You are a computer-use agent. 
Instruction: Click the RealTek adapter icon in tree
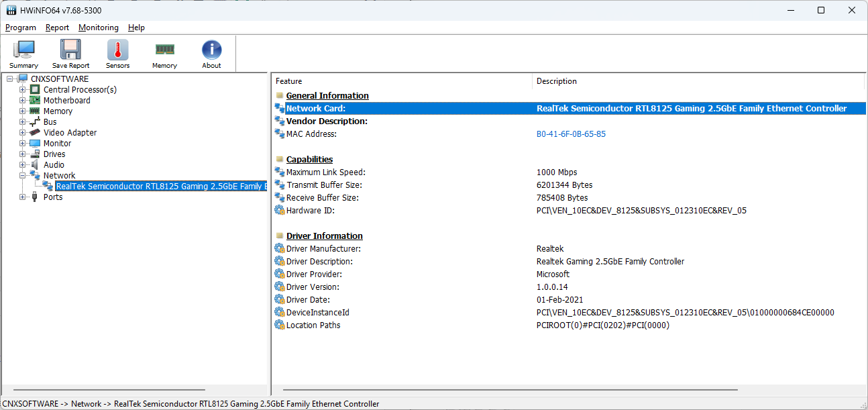[x=48, y=187]
